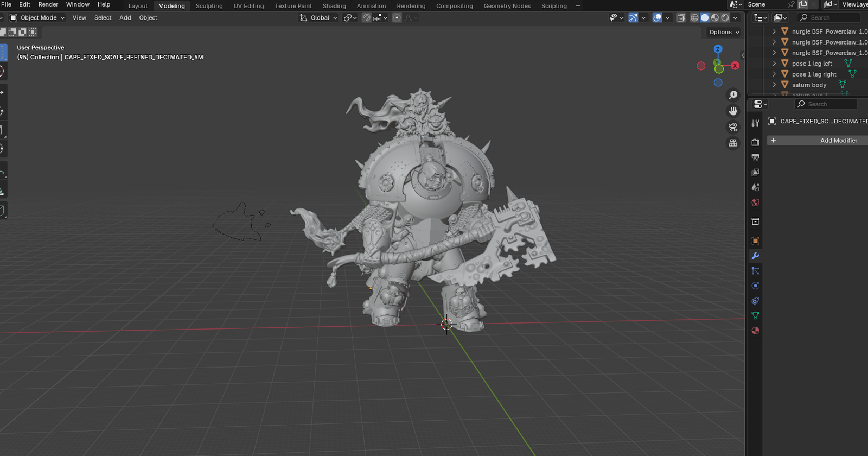Pin the scene to the workspace
The width and height of the screenshot is (868, 456).
(791, 4)
